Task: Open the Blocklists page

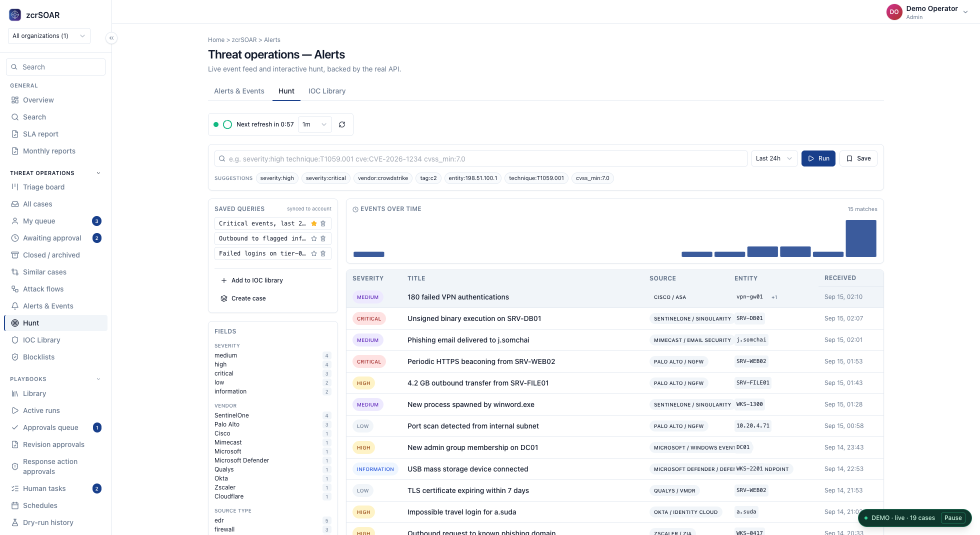Action: coord(55,357)
